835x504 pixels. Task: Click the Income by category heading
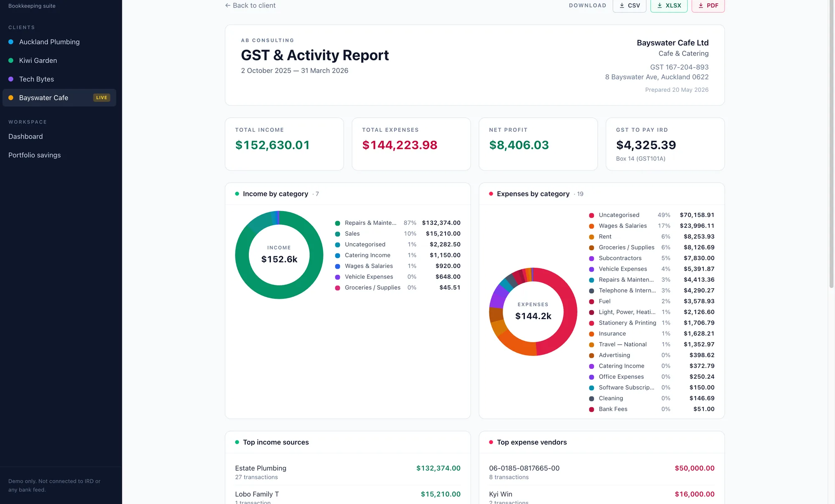coord(276,194)
